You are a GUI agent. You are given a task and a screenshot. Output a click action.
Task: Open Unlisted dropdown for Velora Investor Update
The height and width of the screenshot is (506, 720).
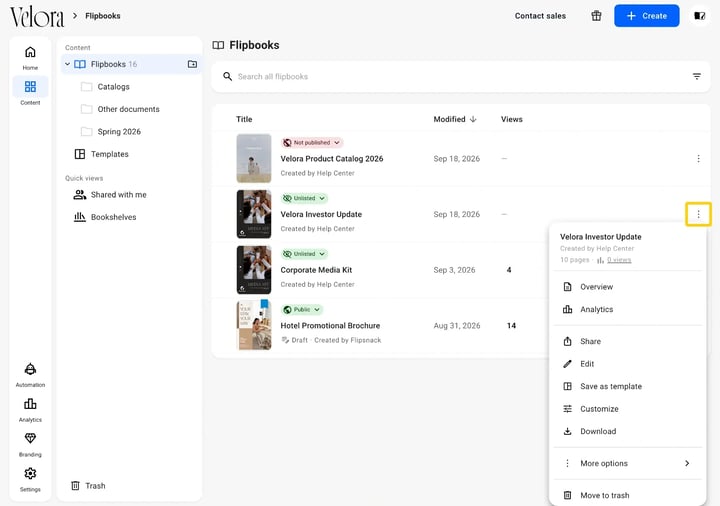pos(304,198)
